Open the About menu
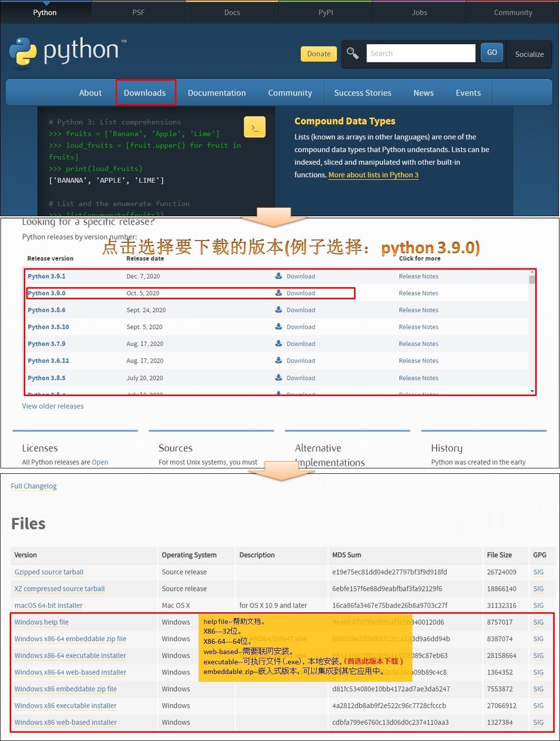The image size is (560, 741). 90,93
